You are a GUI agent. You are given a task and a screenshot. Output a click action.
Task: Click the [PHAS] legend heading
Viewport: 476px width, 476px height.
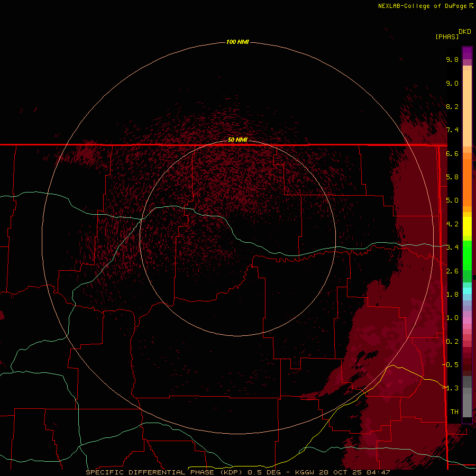tap(447, 36)
